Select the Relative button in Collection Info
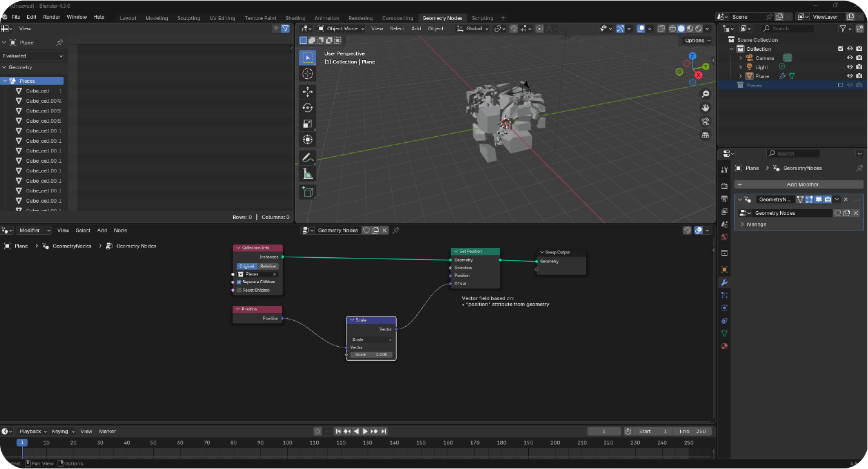Screen dimensions: 868x469 point(268,266)
